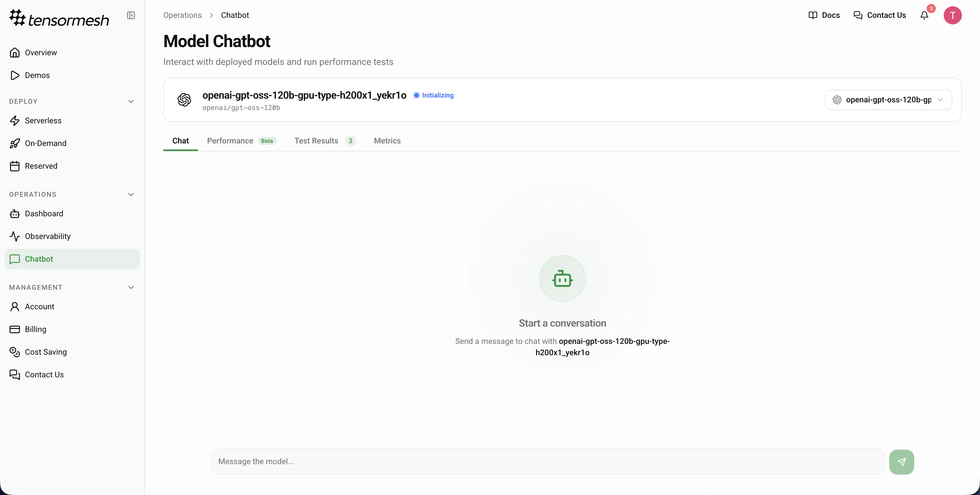
Task: Collapse the sidebar panel icon
Action: (131, 15)
